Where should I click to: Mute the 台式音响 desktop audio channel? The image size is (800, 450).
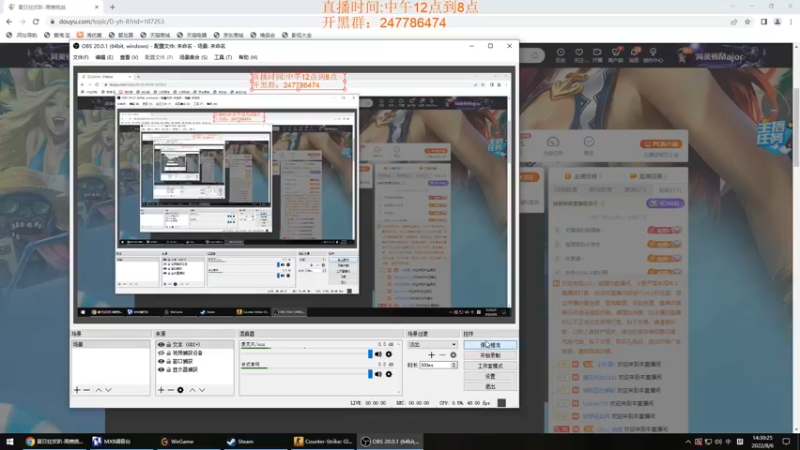(378, 374)
